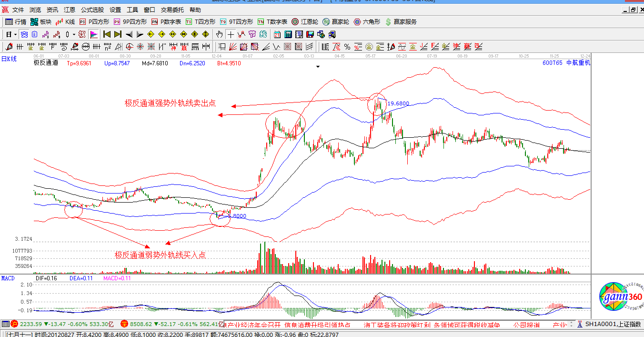This screenshot has height=337, width=644.
Task: Select the percent sign drawing tool
Action: coord(347,47)
